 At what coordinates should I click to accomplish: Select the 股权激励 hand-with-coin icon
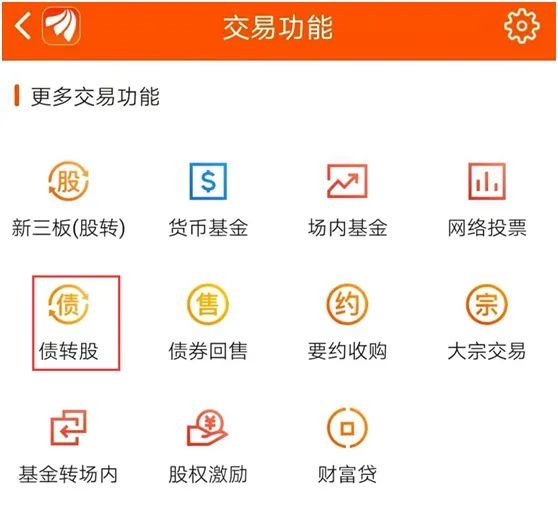pyautogui.click(x=208, y=427)
